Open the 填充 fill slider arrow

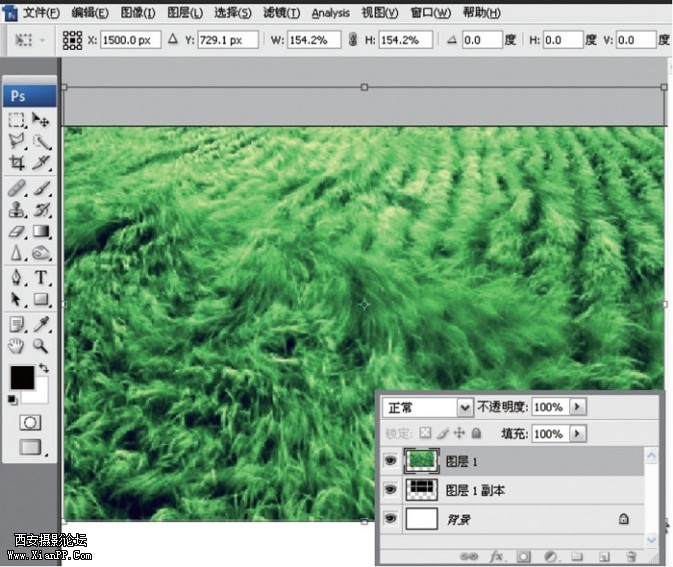tap(577, 434)
